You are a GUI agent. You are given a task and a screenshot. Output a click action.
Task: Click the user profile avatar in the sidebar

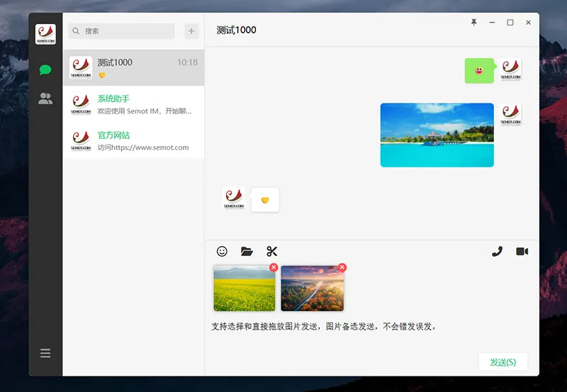point(45,34)
